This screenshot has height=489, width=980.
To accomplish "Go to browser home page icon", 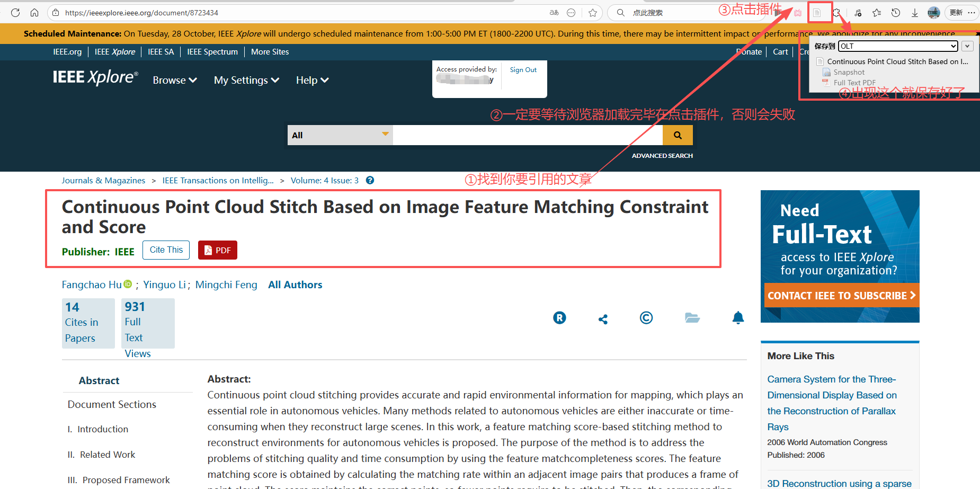I will pos(34,13).
